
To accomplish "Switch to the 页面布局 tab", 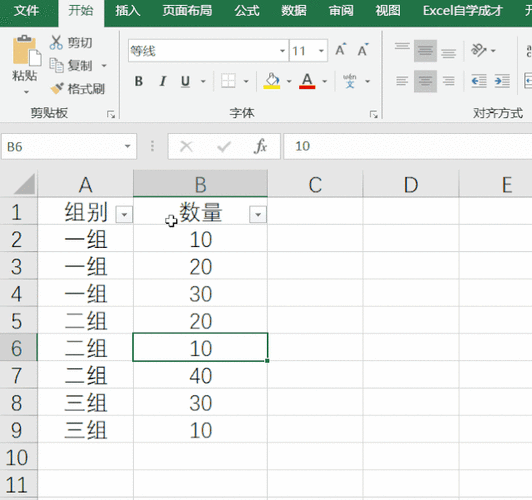I will tap(187, 11).
